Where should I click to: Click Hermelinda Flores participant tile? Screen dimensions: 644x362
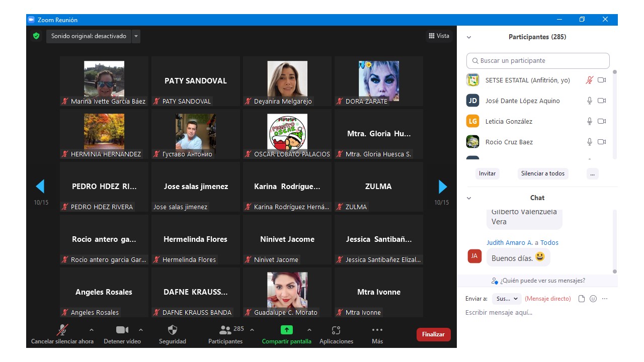click(196, 239)
